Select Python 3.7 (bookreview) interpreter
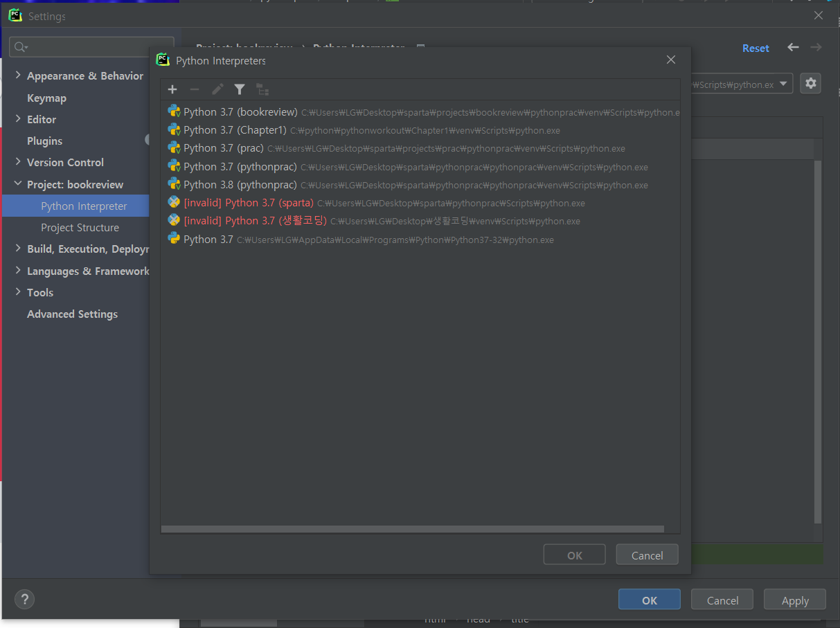Screen dimensions: 840x628 420,111
